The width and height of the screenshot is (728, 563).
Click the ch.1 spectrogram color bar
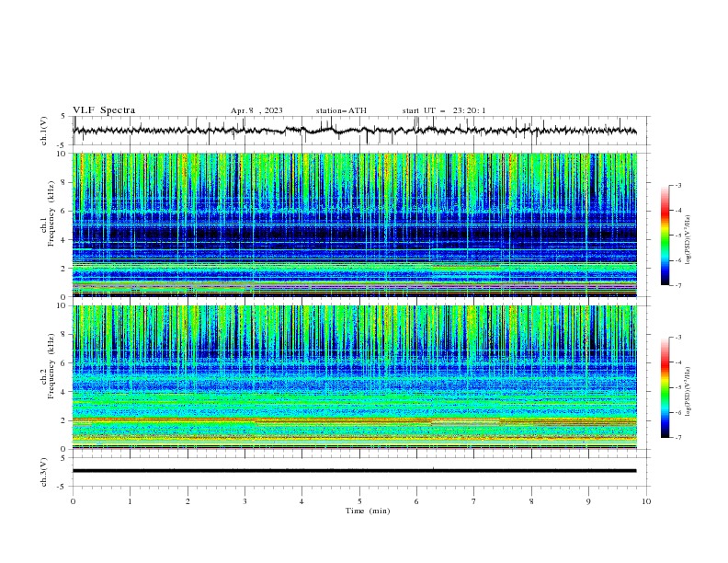(x=665, y=236)
